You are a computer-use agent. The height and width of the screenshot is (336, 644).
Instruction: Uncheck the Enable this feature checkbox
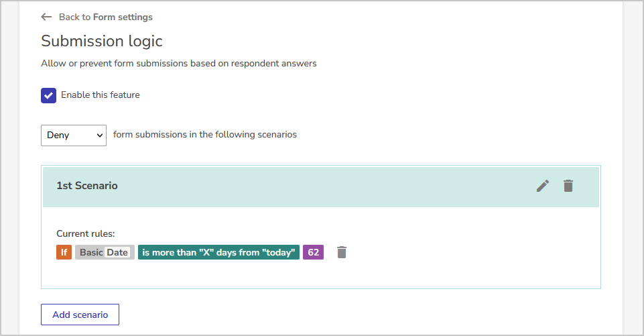point(48,95)
